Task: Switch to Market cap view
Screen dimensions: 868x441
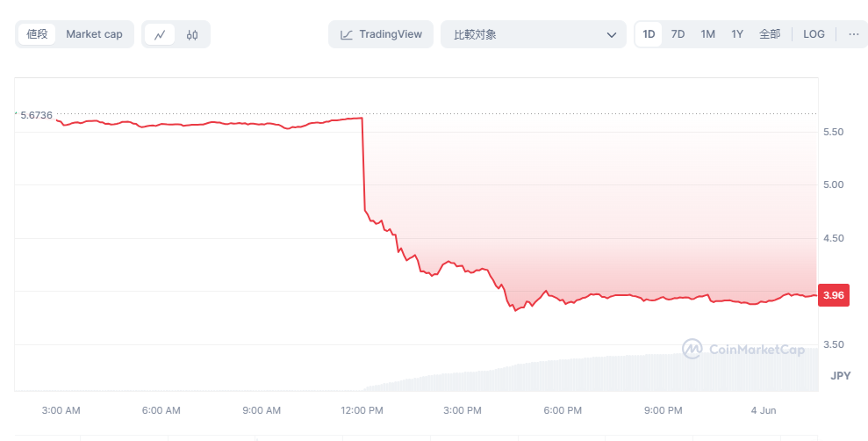Action: tap(94, 34)
